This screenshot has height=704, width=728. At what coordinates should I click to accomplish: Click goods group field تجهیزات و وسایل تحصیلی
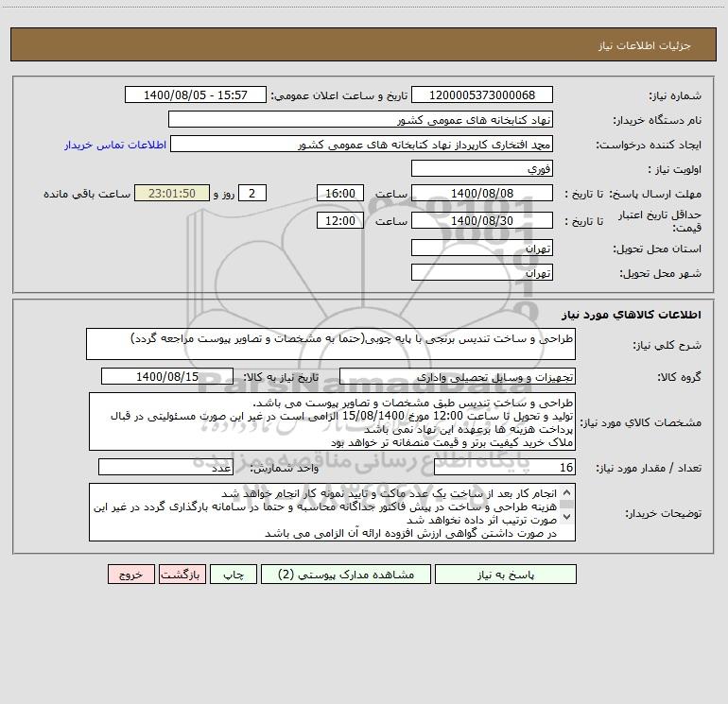pyautogui.click(x=458, y=376)
